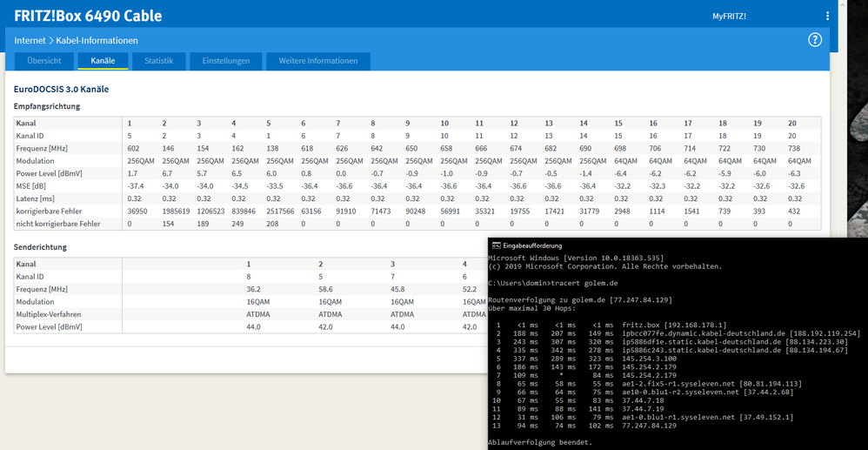Select the Kanäle tab
Image resolution: width=868 pixels, height=450 pixels.
coord(103,61)
